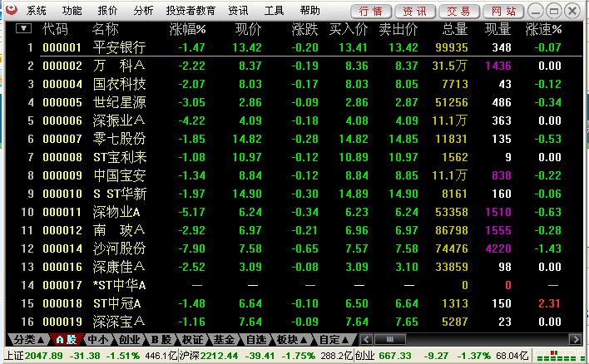Select stock ST宝利来

click(120, 157)
